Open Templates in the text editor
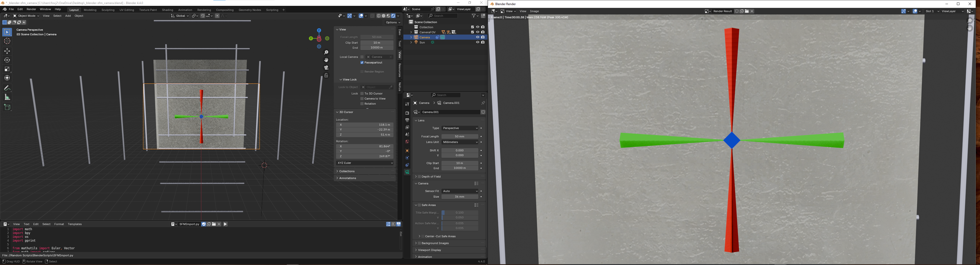The width and height of the screenshot is (980, 265). click(75, 224)
